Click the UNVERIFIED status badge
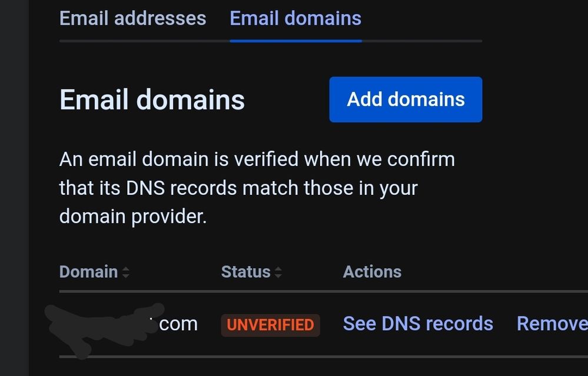Image resolution: width=588 pixels, height=376 pixels. [x=270, y=325]
